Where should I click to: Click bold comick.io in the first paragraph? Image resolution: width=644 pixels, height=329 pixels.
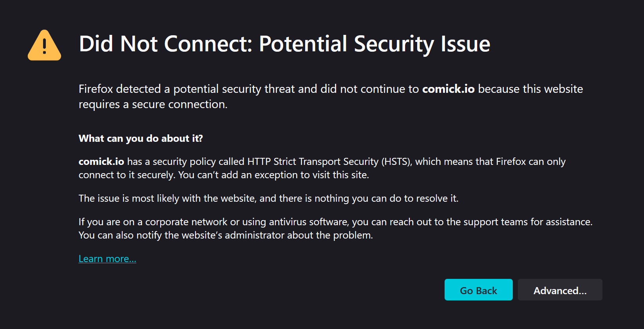pyautogui.click(x=448, y=89)
